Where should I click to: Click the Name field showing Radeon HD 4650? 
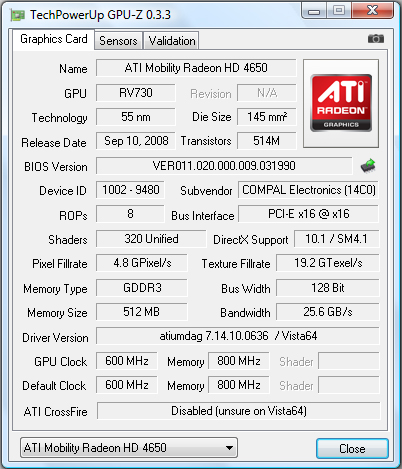click(x=196, y=68)
